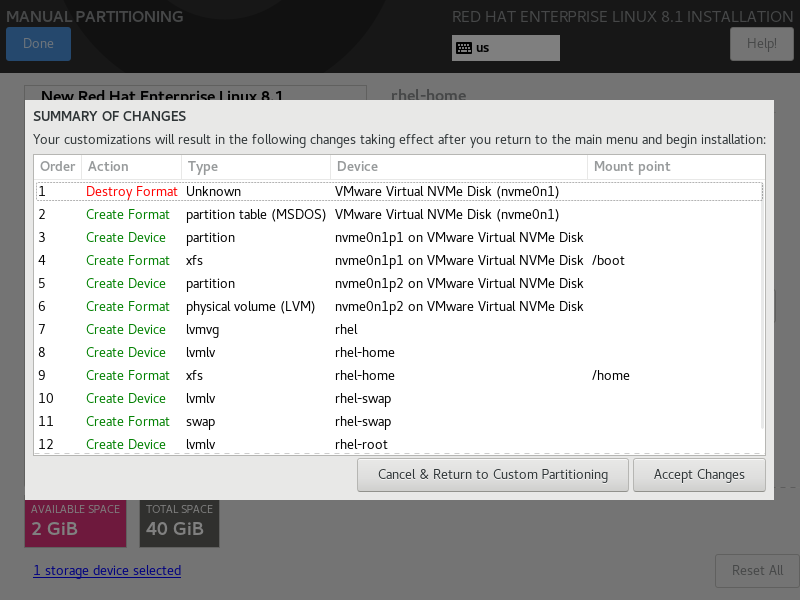Open the Help! button

(x=762, y=44)
